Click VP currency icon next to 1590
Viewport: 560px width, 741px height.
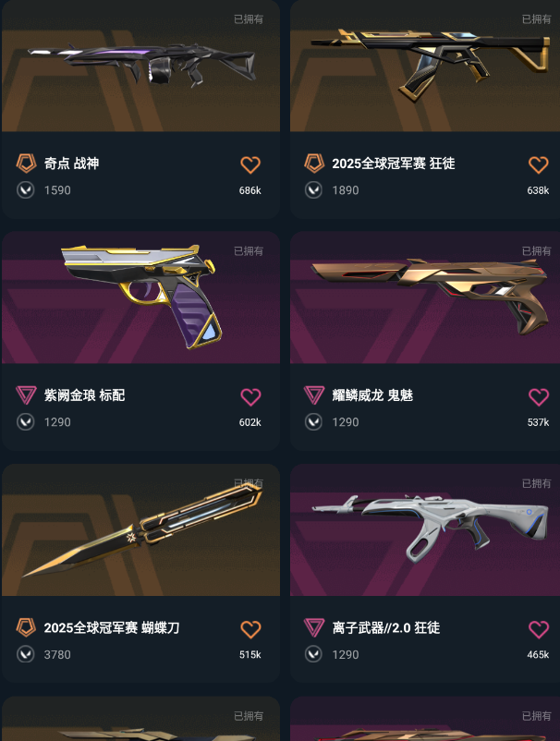(x=26, y=190)
